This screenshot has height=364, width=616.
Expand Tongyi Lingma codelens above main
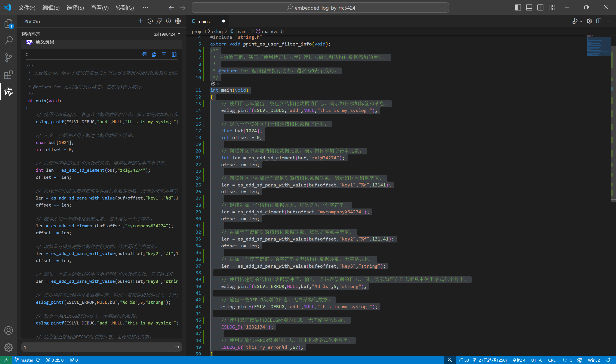click(216, 84)
